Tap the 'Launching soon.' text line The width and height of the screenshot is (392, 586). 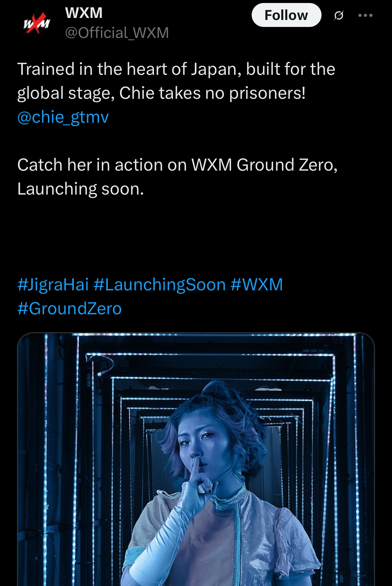(x=80, y=189)
